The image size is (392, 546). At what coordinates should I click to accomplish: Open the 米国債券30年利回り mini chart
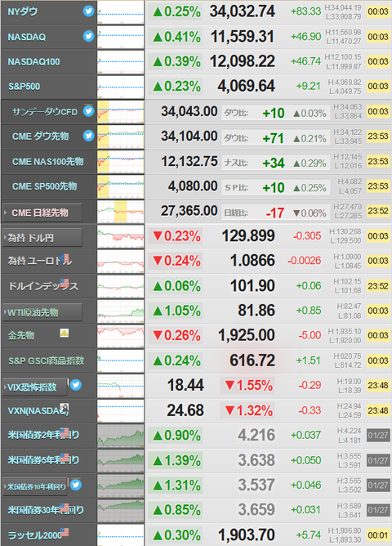[120, 510]
